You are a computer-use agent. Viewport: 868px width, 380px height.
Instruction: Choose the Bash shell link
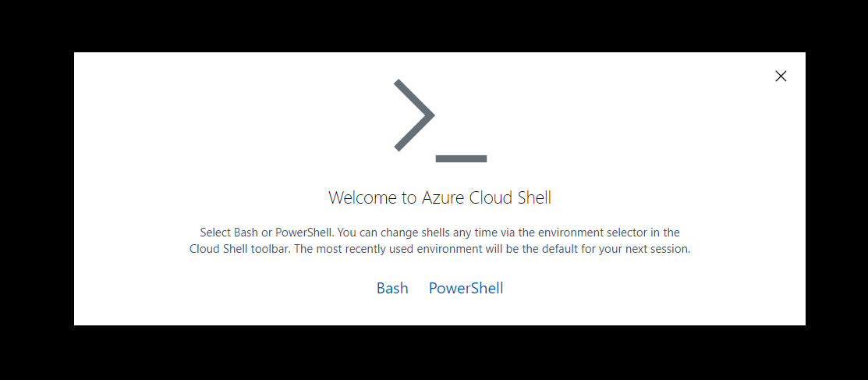pyautogui.click(x=392, y=288)
